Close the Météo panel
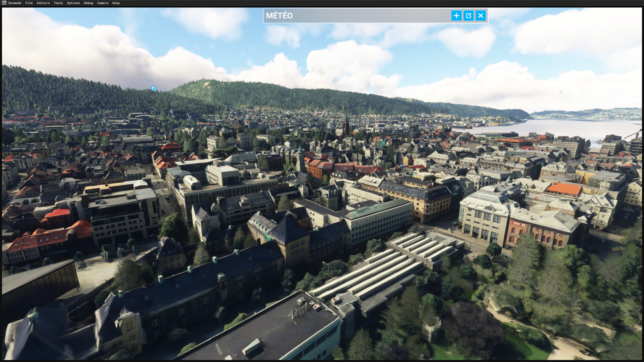Viewport: 644px width, 362px height. coord(480,15)
